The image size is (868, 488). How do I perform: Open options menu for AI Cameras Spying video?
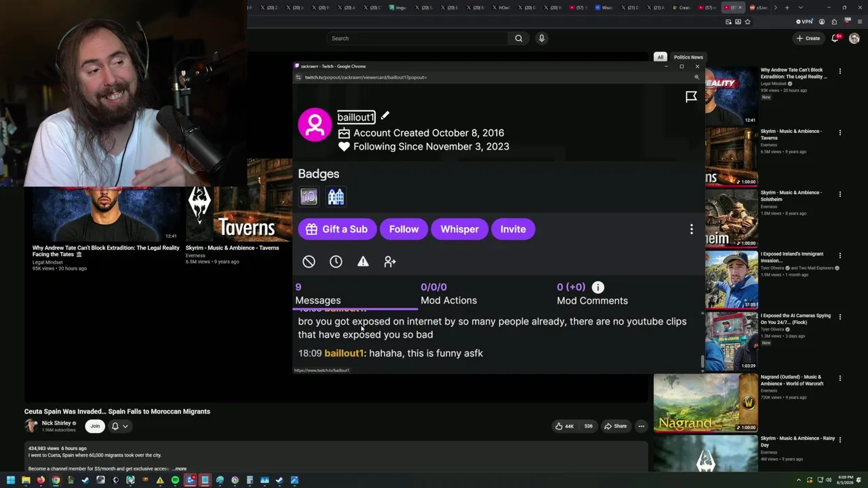coord(840,317)
